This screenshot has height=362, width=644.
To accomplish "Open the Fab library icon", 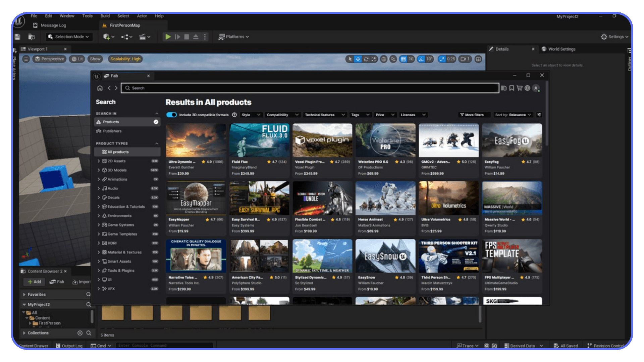I will (x=504, y=88).
